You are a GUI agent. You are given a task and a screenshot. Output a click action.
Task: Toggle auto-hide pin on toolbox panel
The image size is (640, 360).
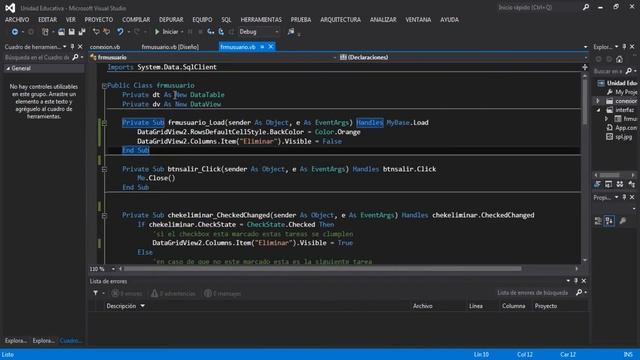click(x=72, y=47)
